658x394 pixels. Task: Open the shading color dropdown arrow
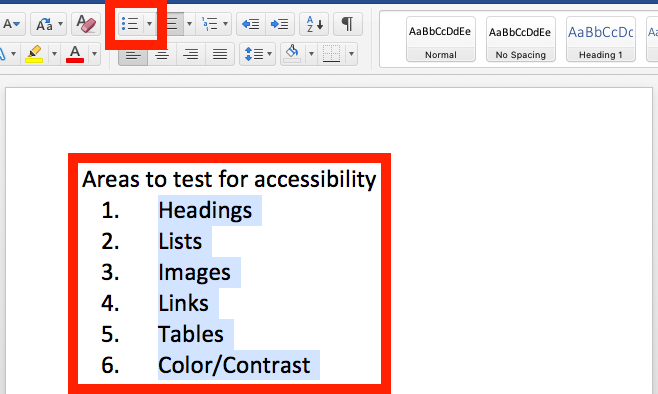pos(311,54)
